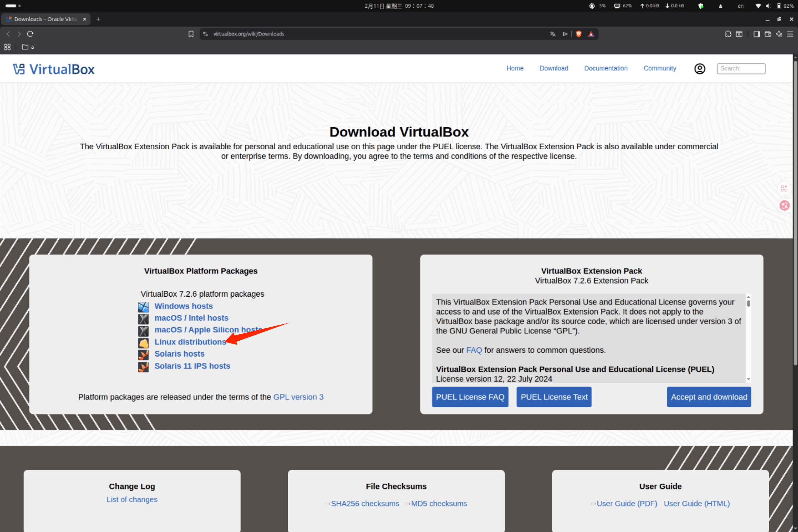
Task: Open the Brave hamburger menu
Action: 790,34
